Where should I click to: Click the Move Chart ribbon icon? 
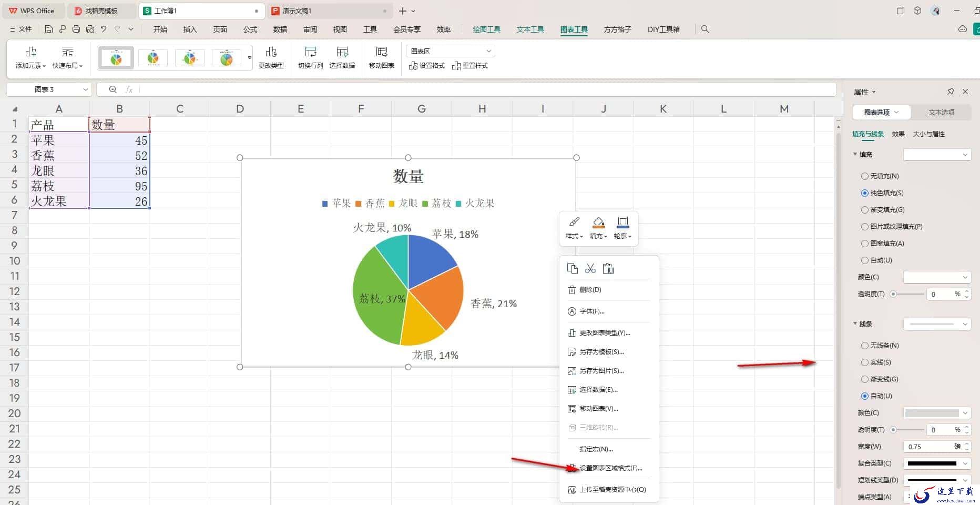[x=382, y=52]
